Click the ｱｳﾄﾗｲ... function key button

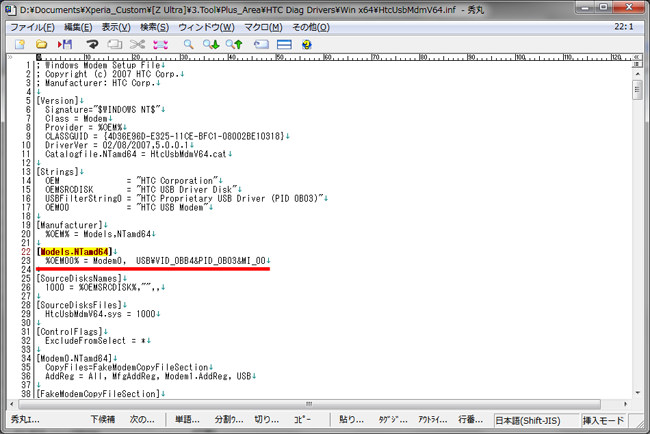pyautogui.click(x=432, y=419)
